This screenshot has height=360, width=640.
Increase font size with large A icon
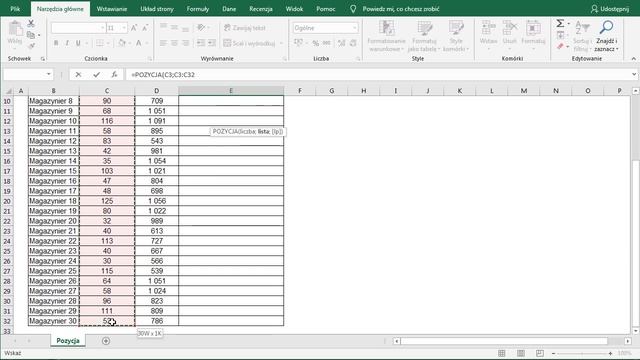tap(134, 28)
